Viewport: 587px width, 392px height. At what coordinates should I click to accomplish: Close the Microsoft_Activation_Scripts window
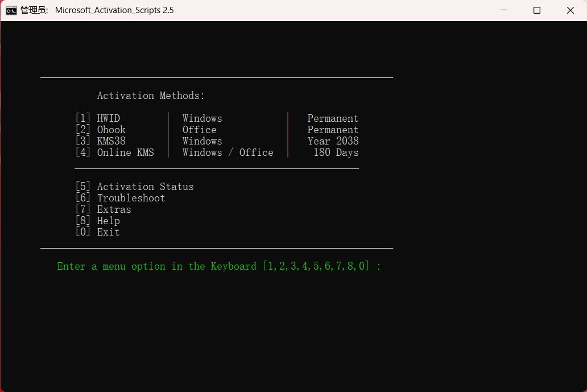tap(570, 10)
